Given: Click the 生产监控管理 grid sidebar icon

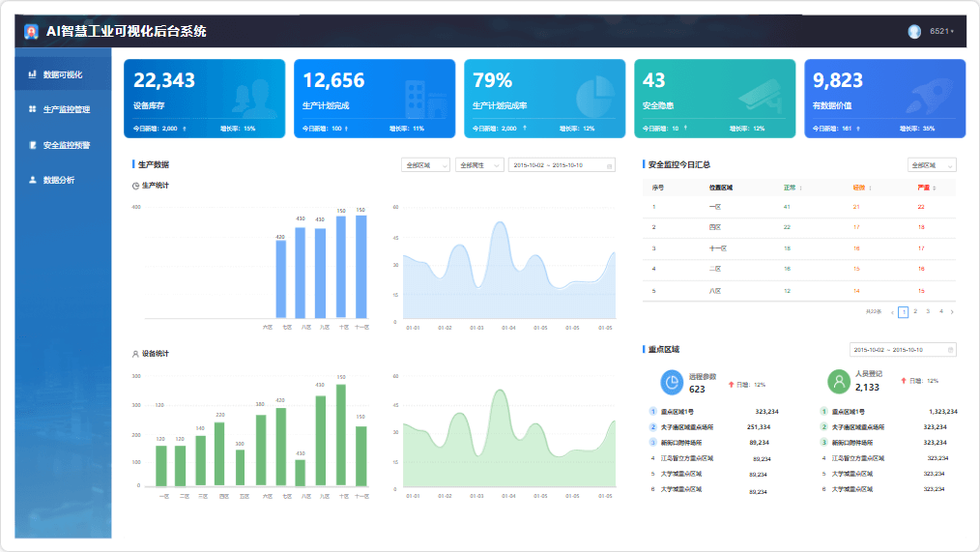Looking at the screenshot, I should [x=33, y=109].
